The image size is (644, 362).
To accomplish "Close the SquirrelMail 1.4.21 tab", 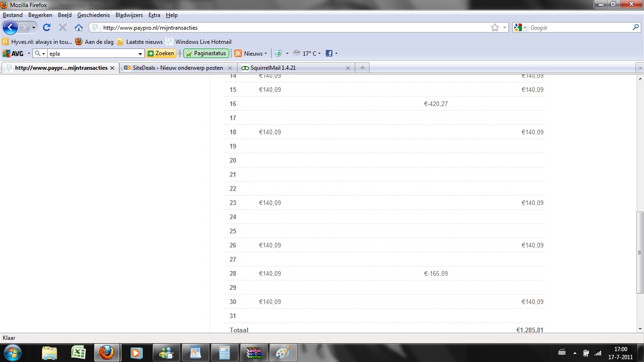I will (348, 68).
